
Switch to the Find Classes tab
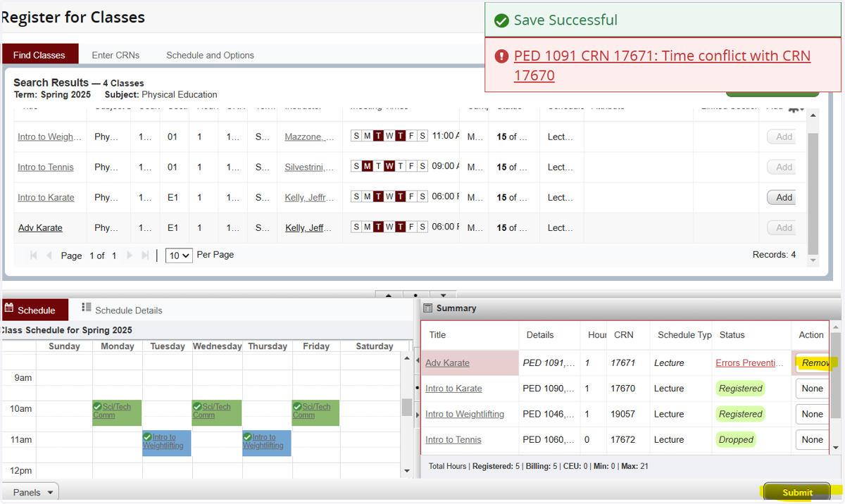click(x=39, y=55)
